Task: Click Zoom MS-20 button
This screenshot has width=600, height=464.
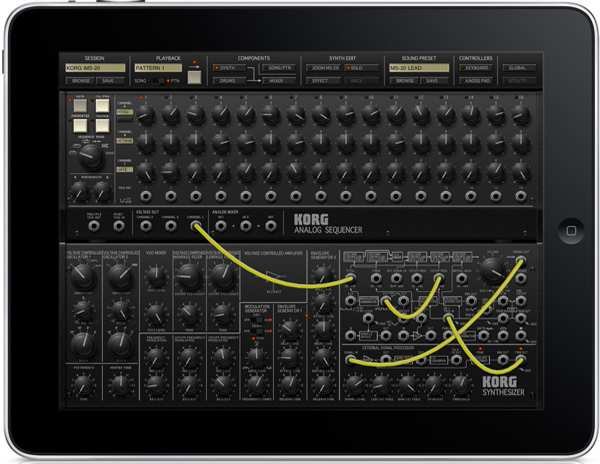Action: pos(323,68)
